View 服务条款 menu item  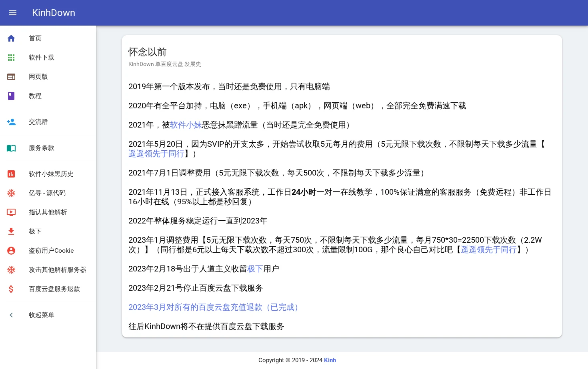pyautogui.click(x=48, y=148)
